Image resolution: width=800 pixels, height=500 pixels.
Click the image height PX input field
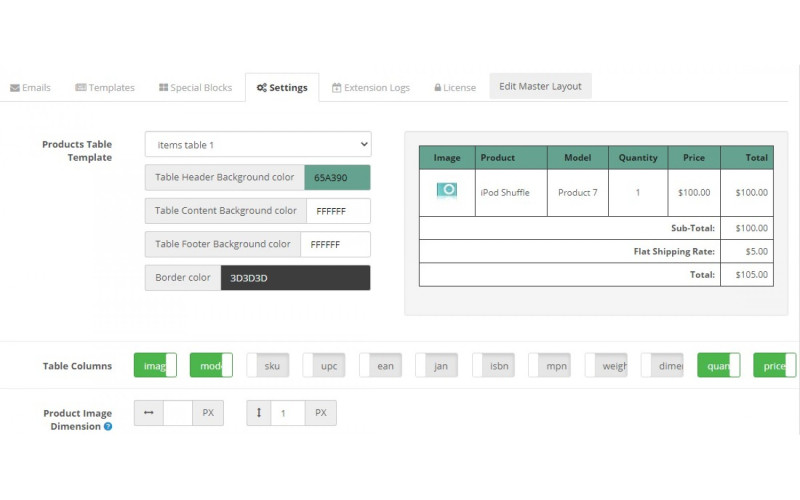(287, 413)
